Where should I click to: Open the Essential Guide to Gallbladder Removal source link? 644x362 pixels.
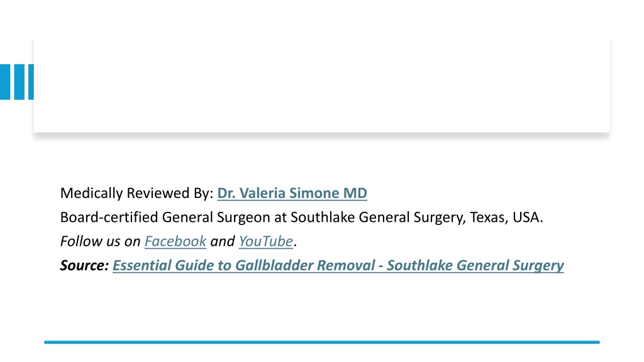pyautogui.click(x=338, y=266)
